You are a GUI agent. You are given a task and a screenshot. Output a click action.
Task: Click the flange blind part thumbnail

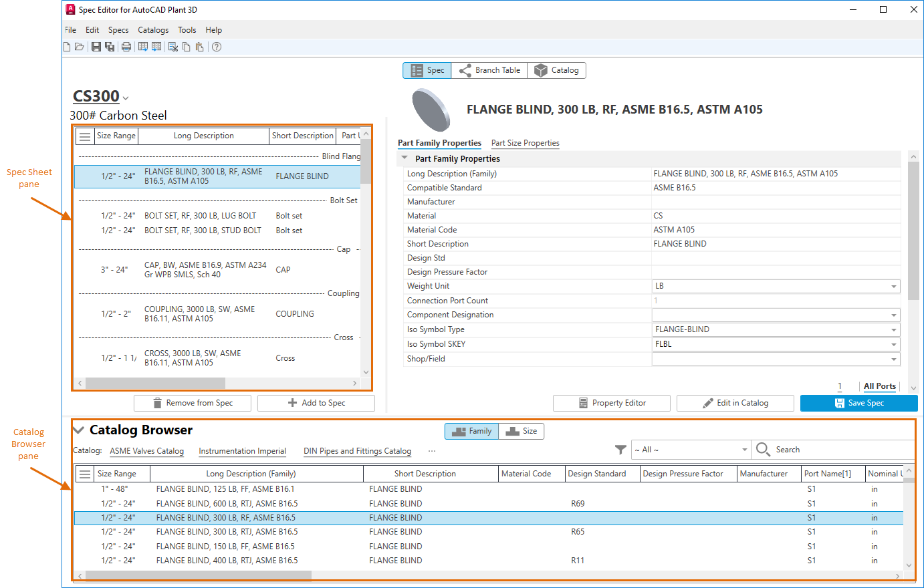pyautogui.click(x=431, y=110)
